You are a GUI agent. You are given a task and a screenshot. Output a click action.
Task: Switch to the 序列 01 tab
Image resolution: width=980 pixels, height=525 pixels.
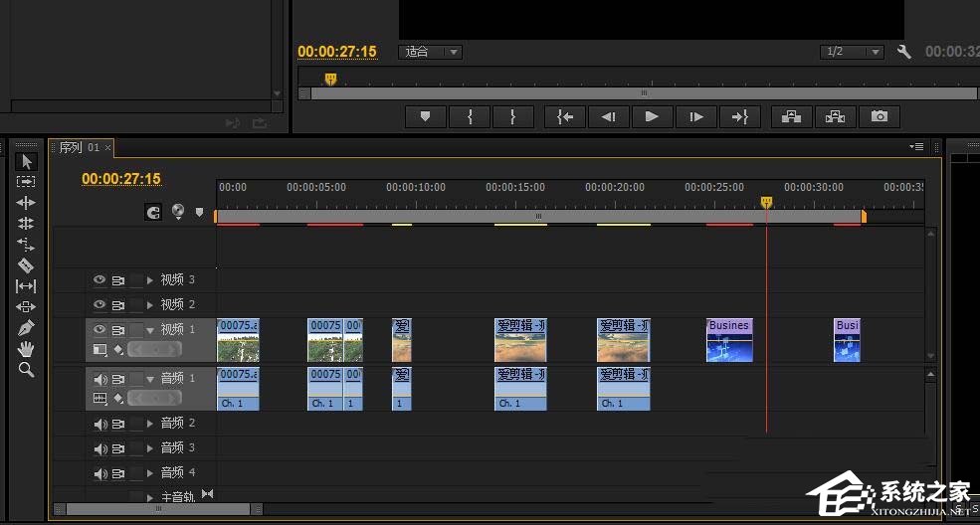(x=79, y=147)
